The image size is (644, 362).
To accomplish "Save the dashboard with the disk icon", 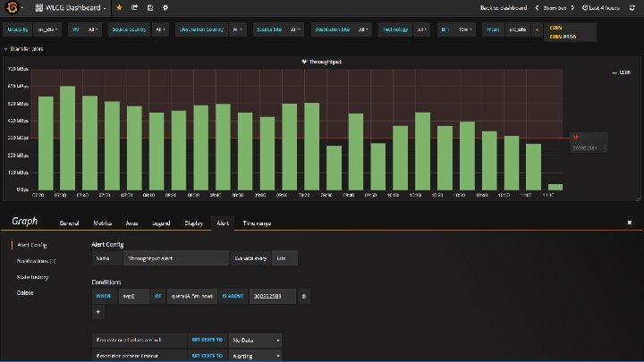I will click(150, 7).
